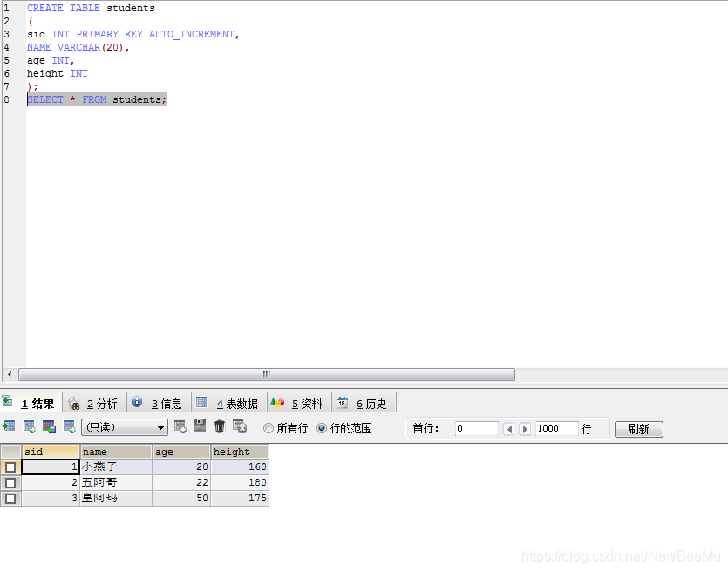Open the 6 历史 history tab

coord(364,403)
